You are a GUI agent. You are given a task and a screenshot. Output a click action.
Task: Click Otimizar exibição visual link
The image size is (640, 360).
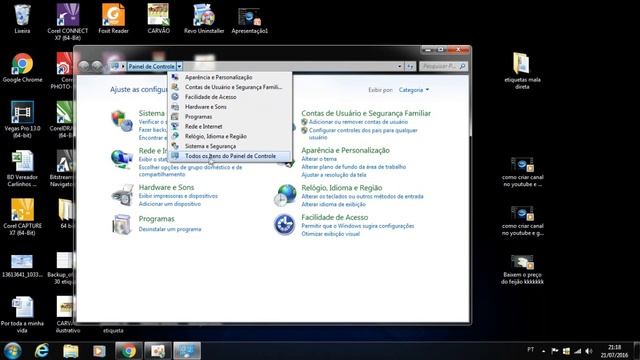click(331, 234)
